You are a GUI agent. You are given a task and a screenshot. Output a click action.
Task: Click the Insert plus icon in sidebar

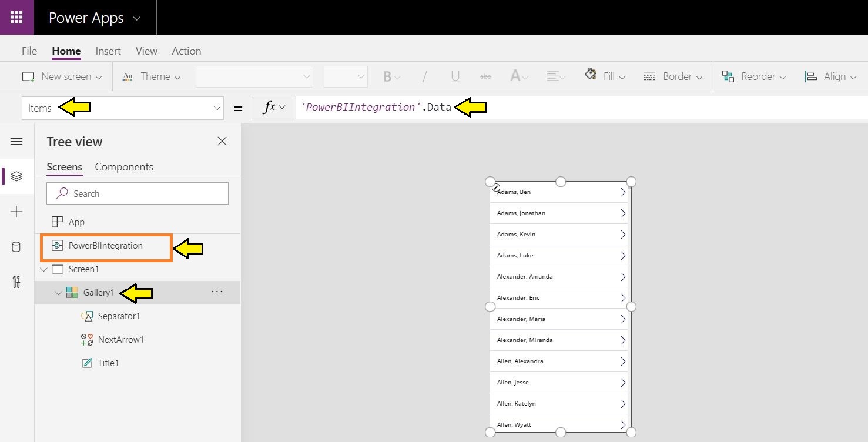[x=17, y=212]
